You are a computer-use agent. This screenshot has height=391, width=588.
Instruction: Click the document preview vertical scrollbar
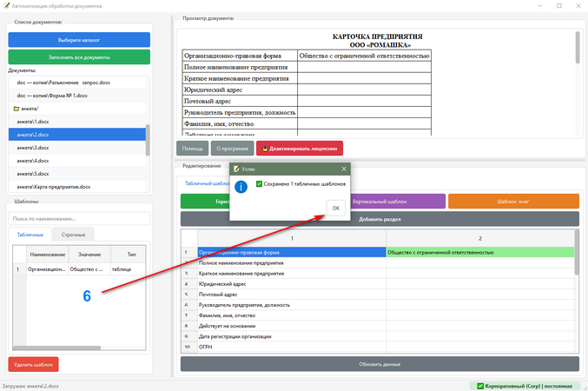(x=578, y=47)
